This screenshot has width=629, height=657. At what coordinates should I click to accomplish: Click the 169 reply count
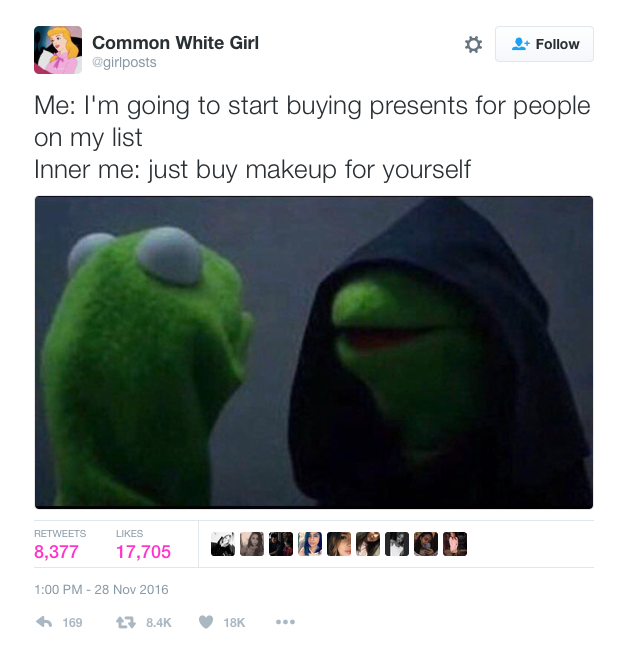point(72,623)
